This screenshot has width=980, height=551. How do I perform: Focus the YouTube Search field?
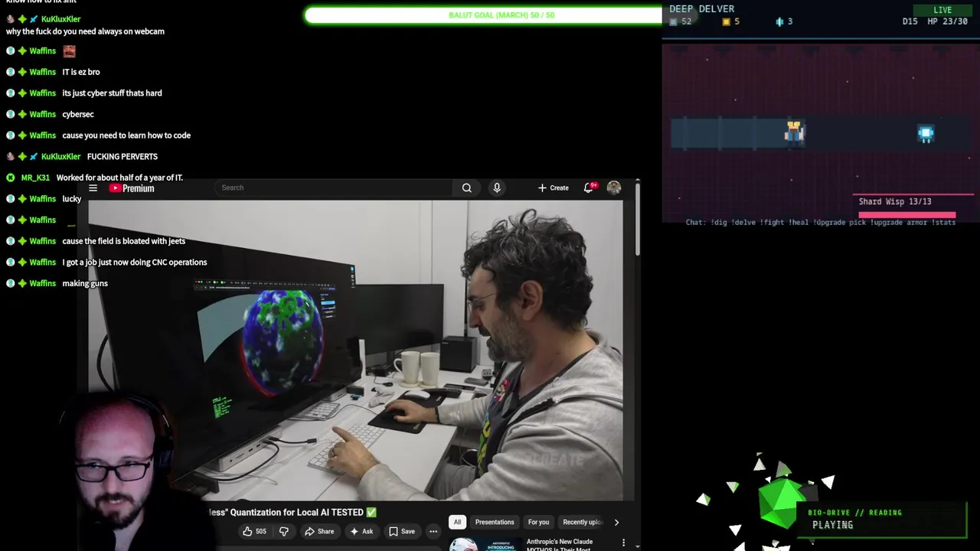pos(333,187)
